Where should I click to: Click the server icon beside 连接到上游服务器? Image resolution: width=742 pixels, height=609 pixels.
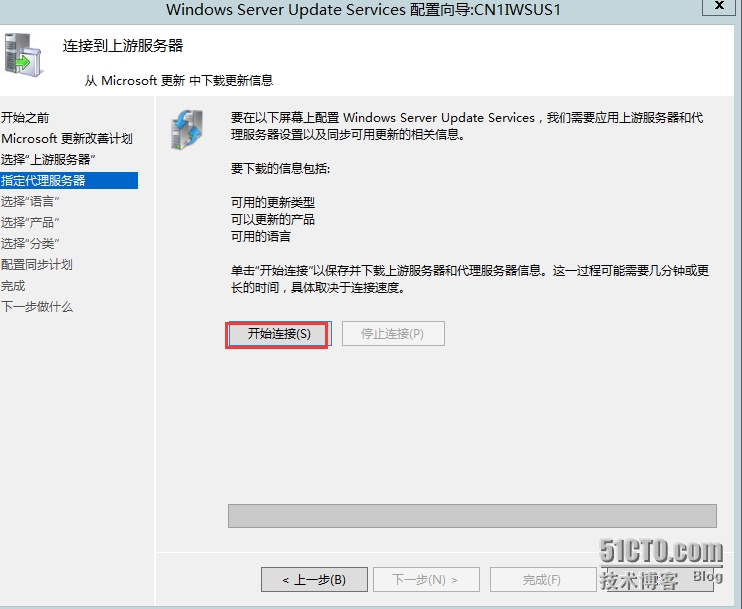[24, 54]
